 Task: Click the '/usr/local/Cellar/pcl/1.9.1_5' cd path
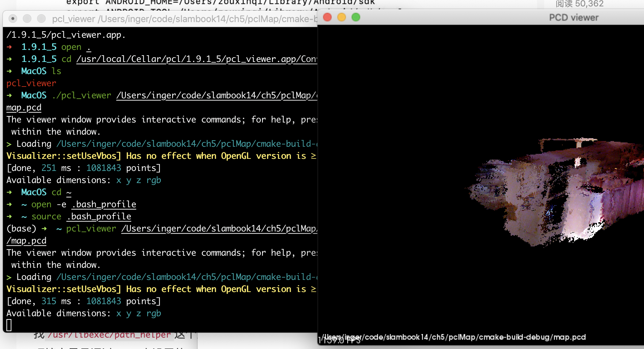click(196, 59)
